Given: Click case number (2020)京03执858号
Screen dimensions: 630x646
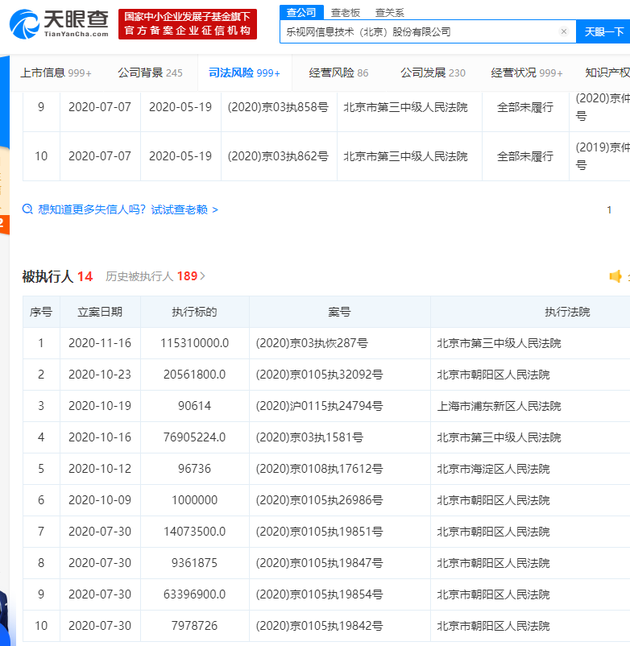Looking at the screenshot, I should coord(278,107).
